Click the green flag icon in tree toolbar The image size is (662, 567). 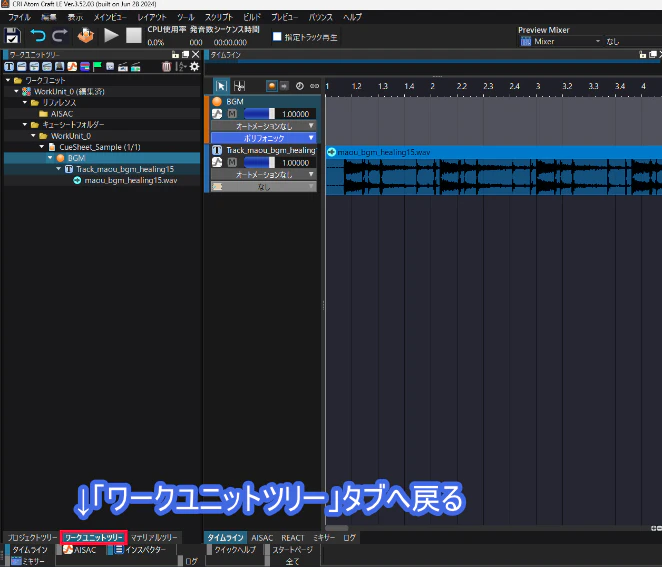tap(98, 66)
